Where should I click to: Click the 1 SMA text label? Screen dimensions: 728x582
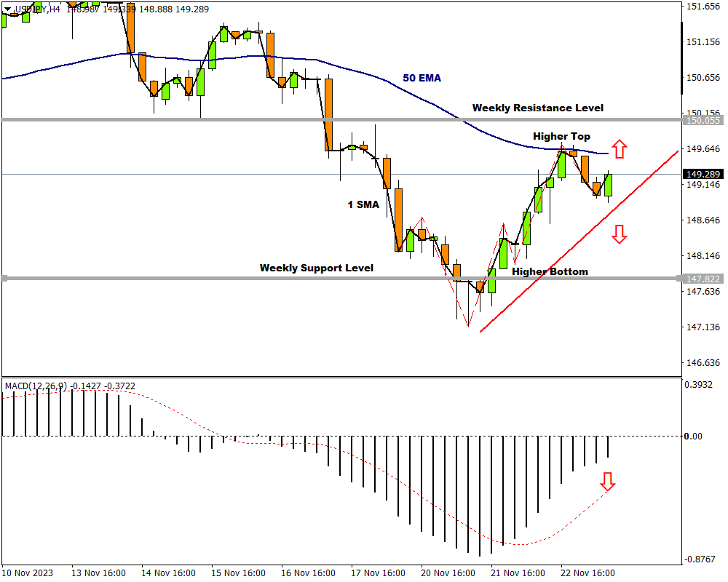[x=363, y=204]
